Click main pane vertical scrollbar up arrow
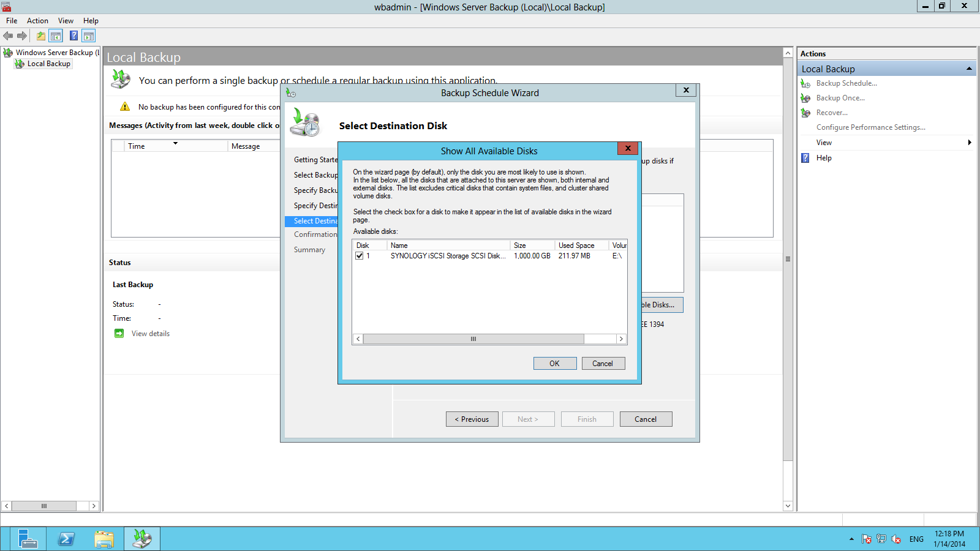Screen dimensions: 980x551 pos(788,53)
